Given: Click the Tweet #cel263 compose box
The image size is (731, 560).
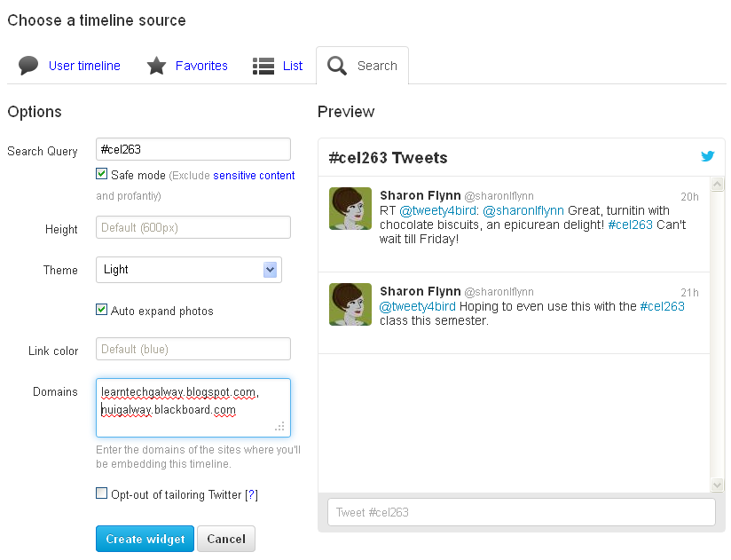Looking at the screenshot, I should [x=522, y=512].
